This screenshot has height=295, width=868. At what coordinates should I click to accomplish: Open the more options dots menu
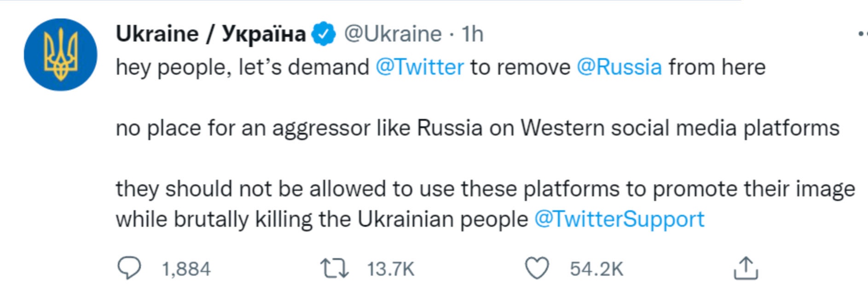click(862, 34)
